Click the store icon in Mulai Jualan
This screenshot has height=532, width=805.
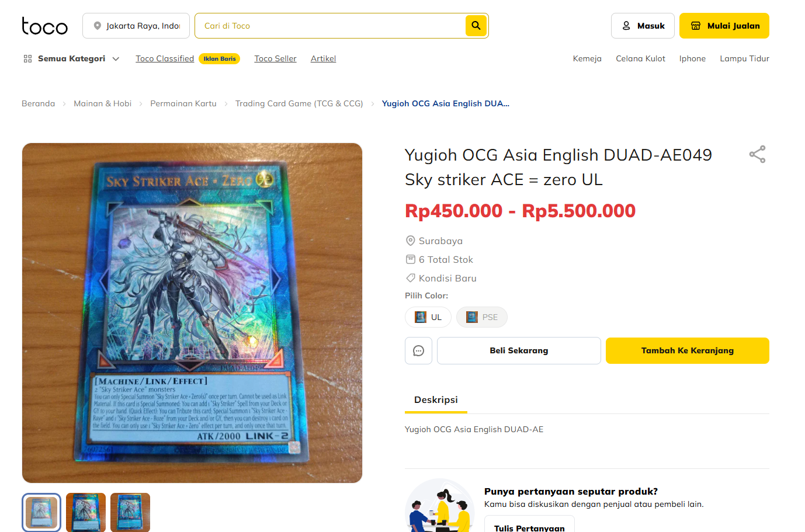click(695, 26)
